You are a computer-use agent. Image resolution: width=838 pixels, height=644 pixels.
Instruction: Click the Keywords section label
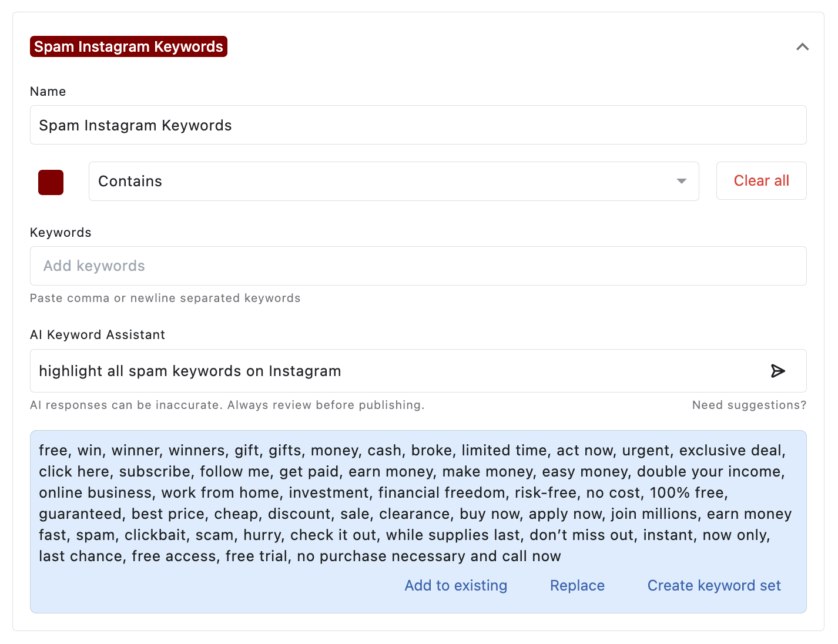tap(61, 233)
